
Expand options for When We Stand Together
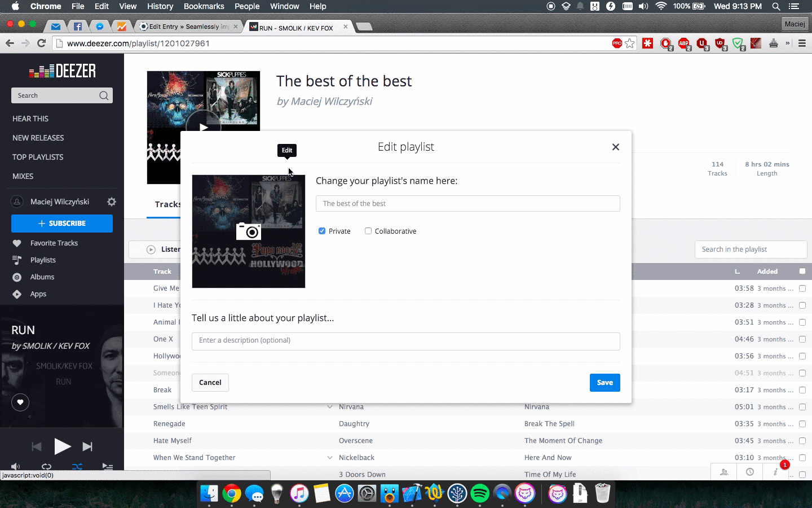pos(330,458)
